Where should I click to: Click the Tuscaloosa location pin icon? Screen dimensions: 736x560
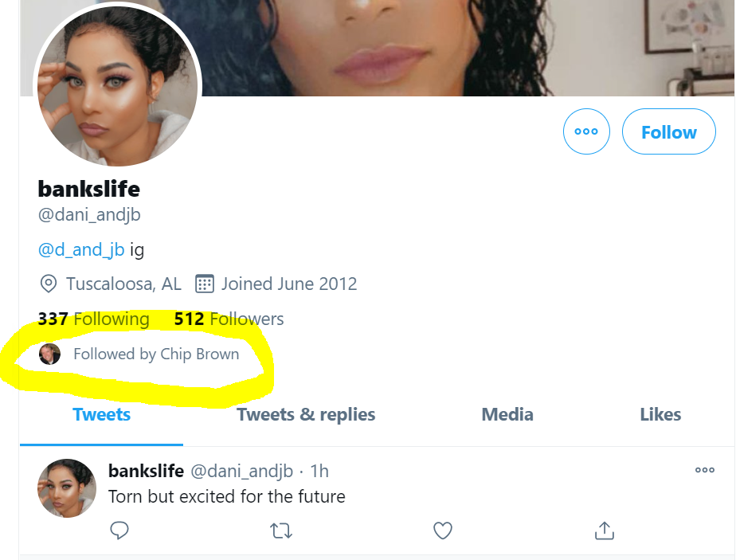tap(49, 284)
